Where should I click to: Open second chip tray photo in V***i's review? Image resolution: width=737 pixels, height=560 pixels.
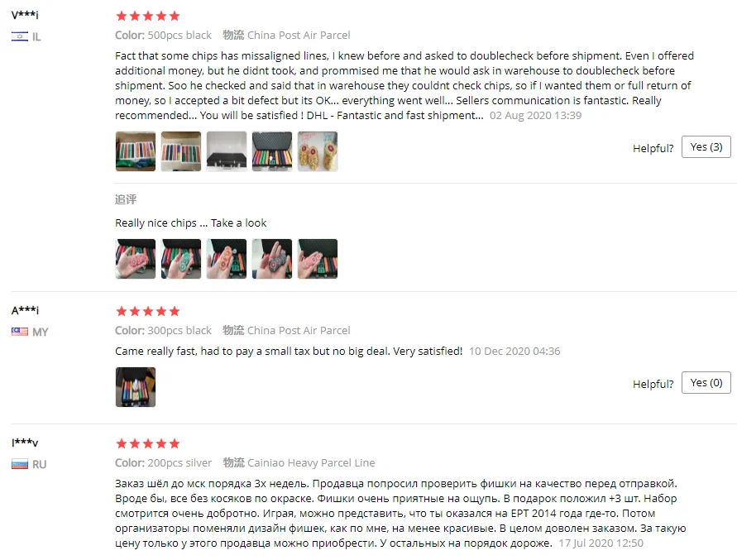181,151
